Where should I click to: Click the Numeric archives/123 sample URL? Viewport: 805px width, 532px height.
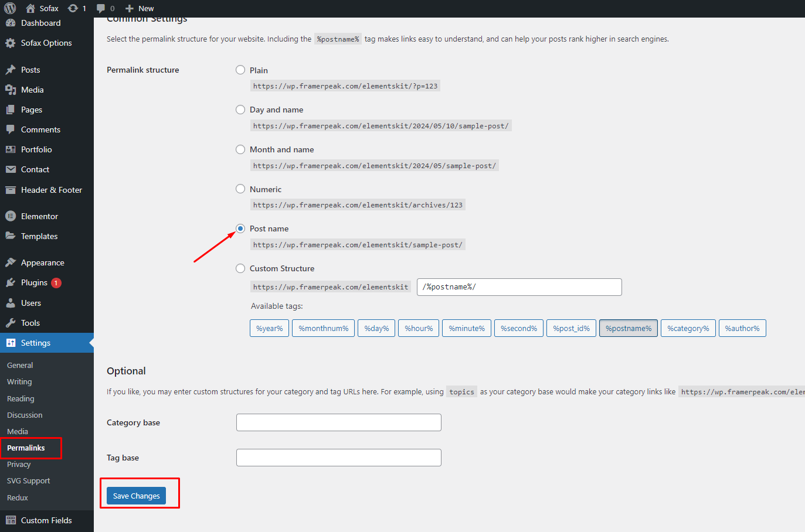pyautogui.click(x=358, y=205)
